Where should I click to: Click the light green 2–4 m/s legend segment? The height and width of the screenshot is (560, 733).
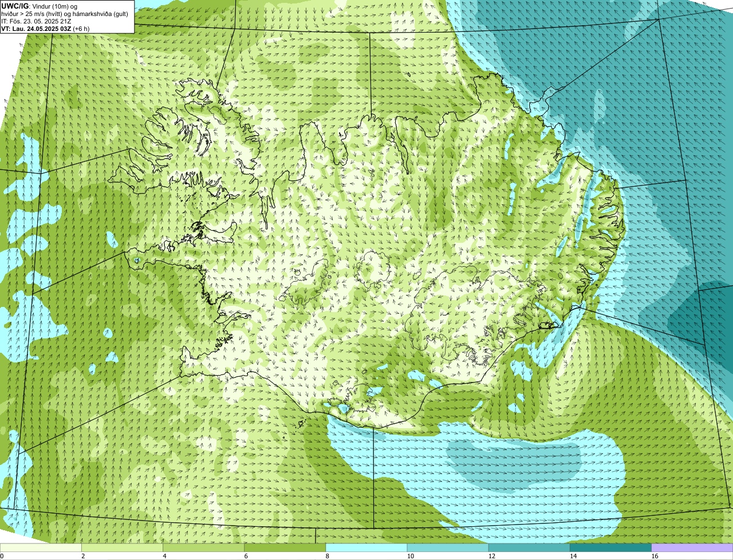pyautogui.click(x=122, y=548)
